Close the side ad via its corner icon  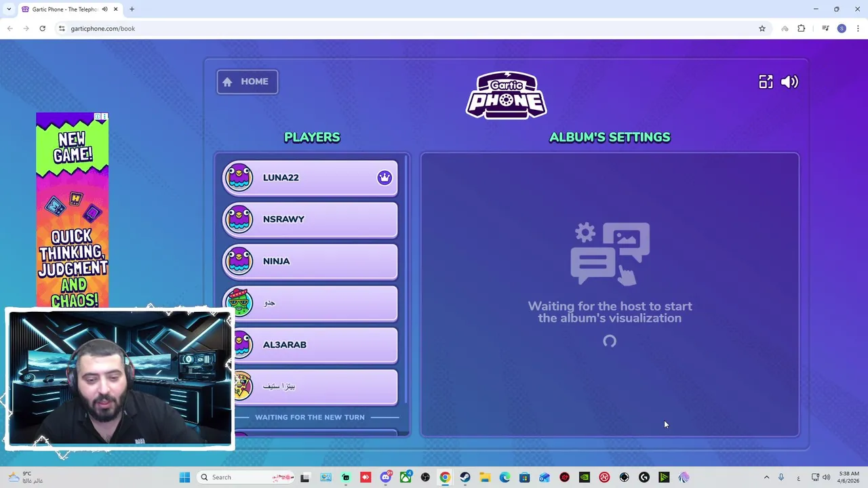click(104, 117)
